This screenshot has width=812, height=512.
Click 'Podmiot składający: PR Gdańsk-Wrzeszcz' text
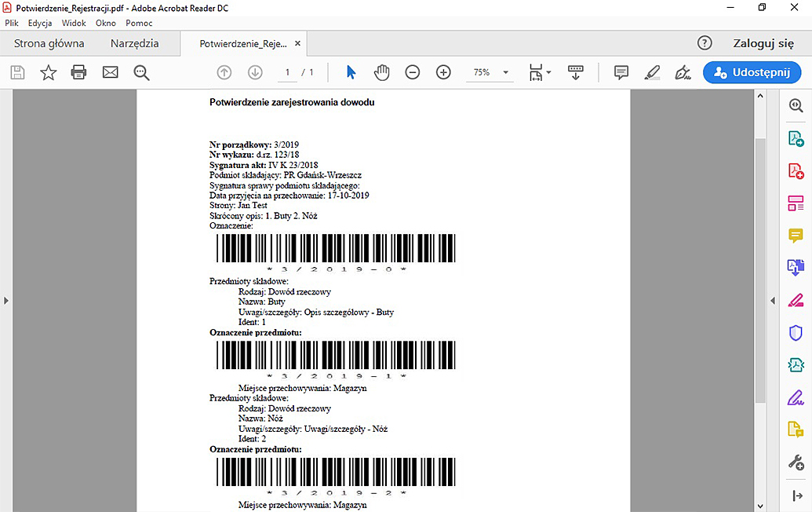(286, 175)
